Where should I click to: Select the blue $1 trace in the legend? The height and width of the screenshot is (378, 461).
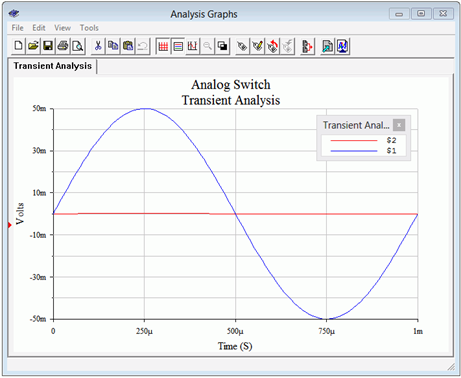363,151
